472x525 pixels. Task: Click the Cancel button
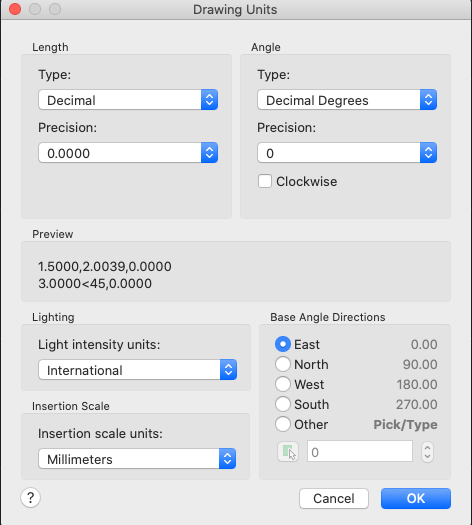click(334, 499)
